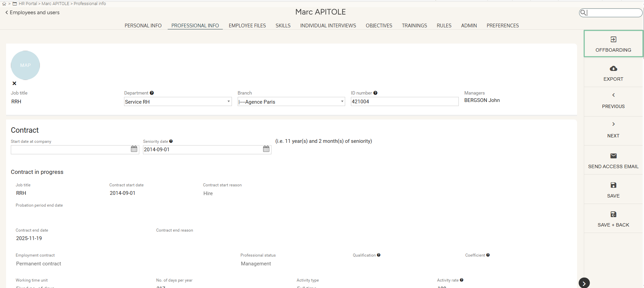Open the Branch dropdown
The width and height of the screenshot is (644, 288).
click(x=291, y=102)
